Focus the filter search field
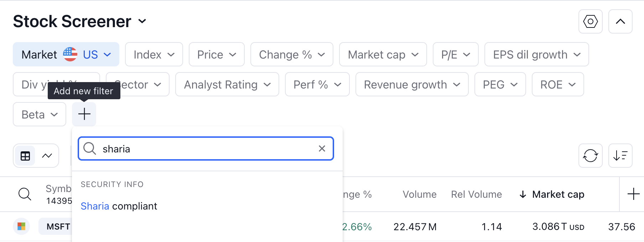Screen dimensions: 644x242 pos(206,148)
